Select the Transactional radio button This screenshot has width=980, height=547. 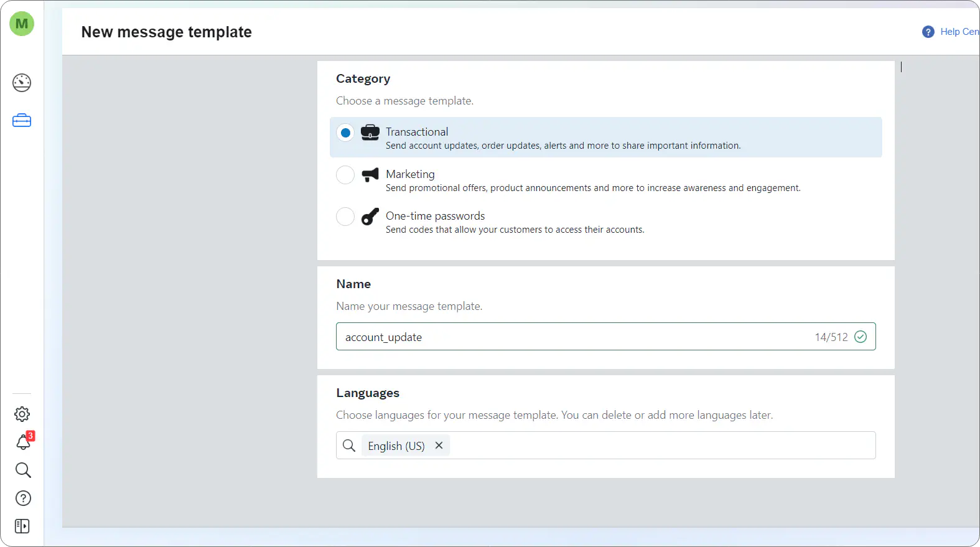[345, 133]
